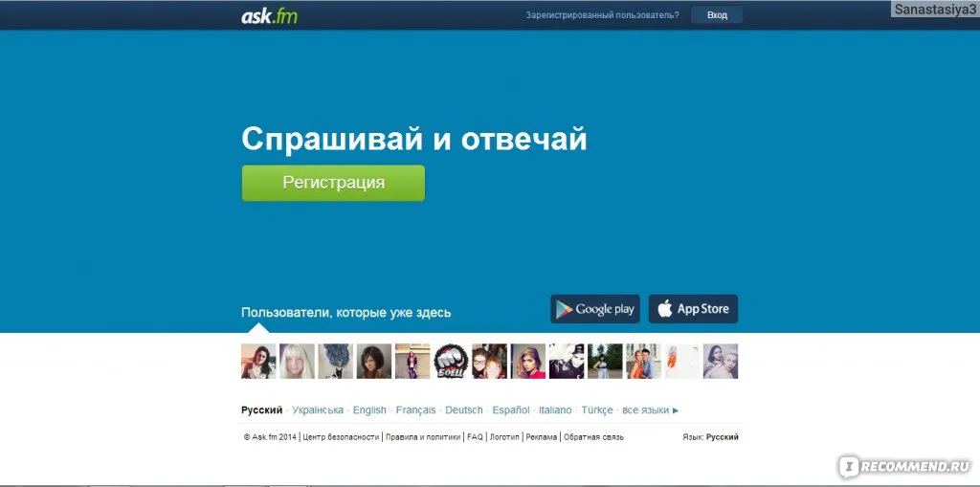Click the ask.fm logo
Viewport: 980px width, 487px height.
point(269,15)
